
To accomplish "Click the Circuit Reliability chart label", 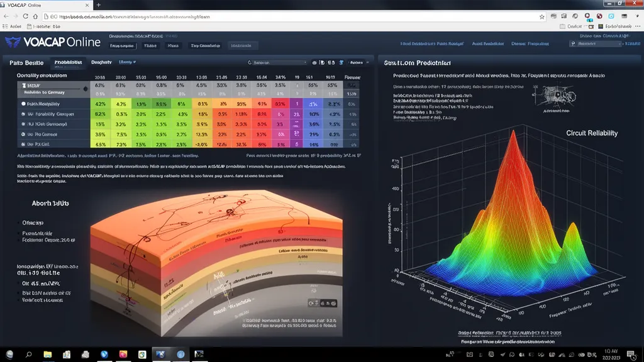I will [591, 133].
